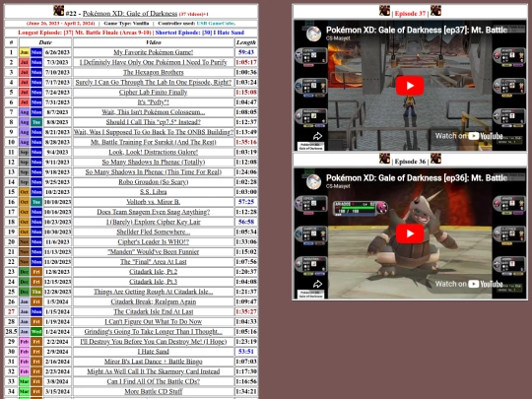Viewport: 532px width, 399px height.
Task: Click the date cell 6/26/2023
Action: pyautogui.click(x=57, y=52)
